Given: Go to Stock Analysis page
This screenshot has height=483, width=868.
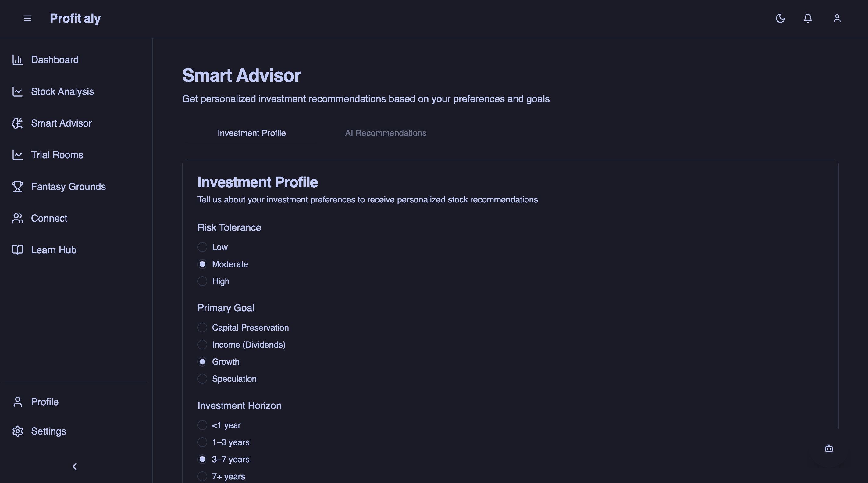Looking at the screenshot, I should pyautogui.click(x=62, y=91).
